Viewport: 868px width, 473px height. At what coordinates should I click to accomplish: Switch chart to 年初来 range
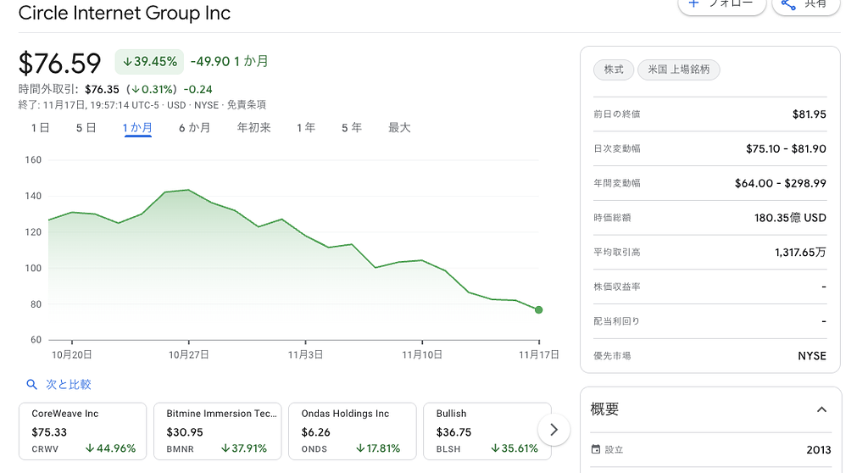(x=253, y=128)
